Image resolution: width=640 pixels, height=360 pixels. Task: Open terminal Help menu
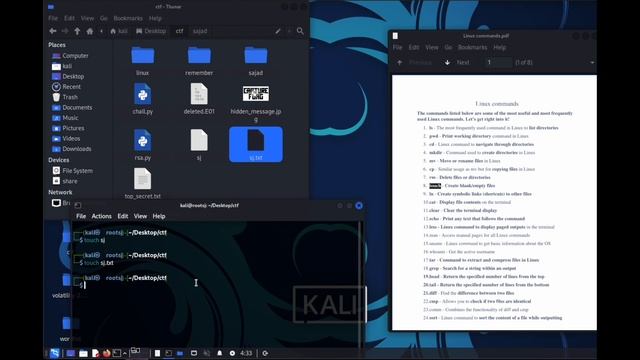click(x=159, y=216)
